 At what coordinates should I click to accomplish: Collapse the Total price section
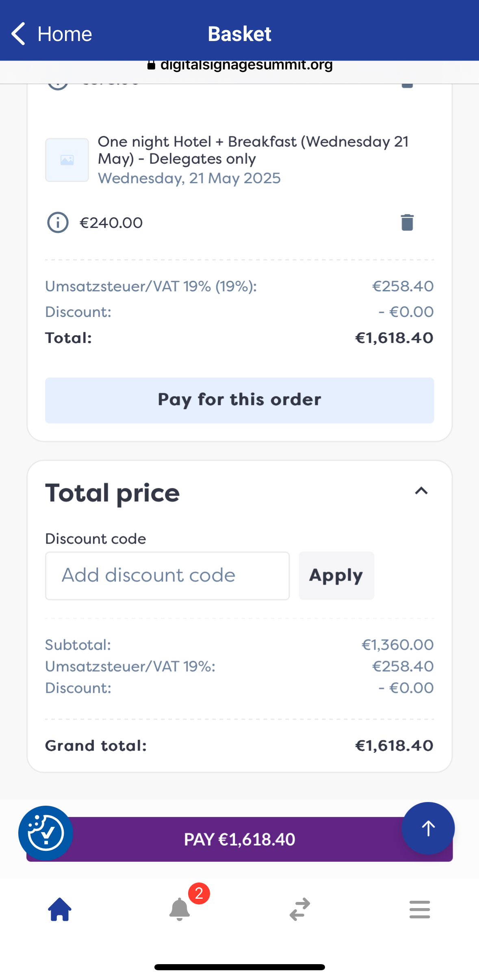coord(421,491)
